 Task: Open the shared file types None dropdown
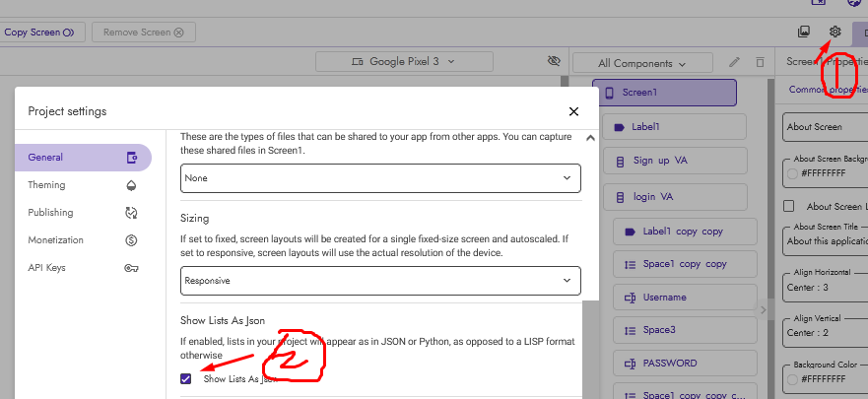tap(380, 178)
